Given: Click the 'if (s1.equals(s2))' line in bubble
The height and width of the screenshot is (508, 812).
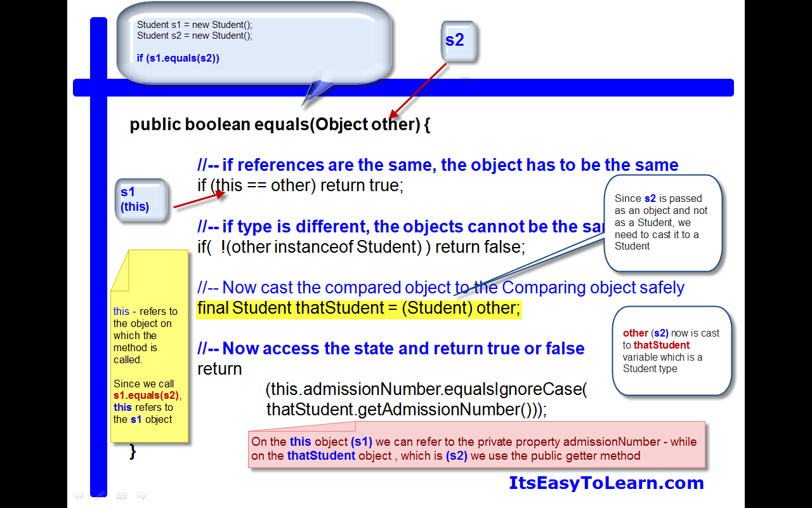Looking at the screenshot, I should pos(178,58).
